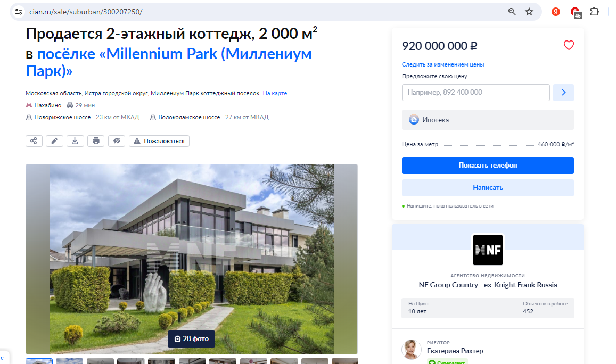616x364 pixels.
Task: Print the listing using the printer icon
Action: (96, 141)
